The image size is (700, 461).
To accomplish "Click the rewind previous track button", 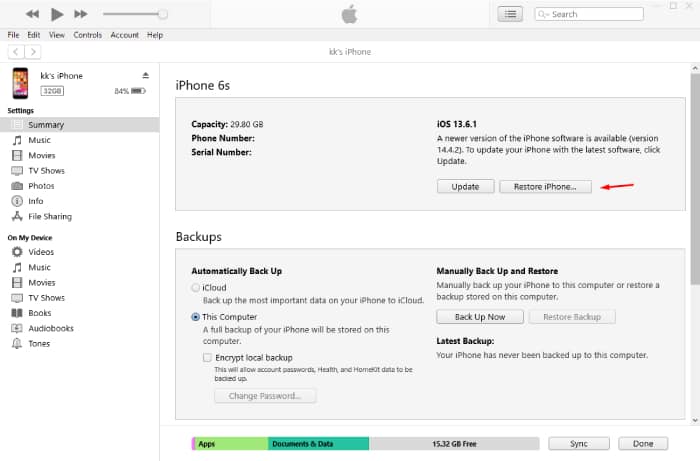I will coord(32,14).
